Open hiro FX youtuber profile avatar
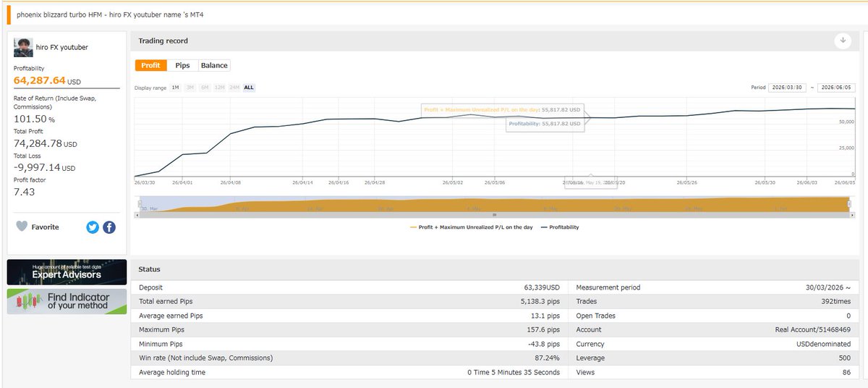Viewport: 868px width, 388px height. pyautogui.click(x=23, y=48)
